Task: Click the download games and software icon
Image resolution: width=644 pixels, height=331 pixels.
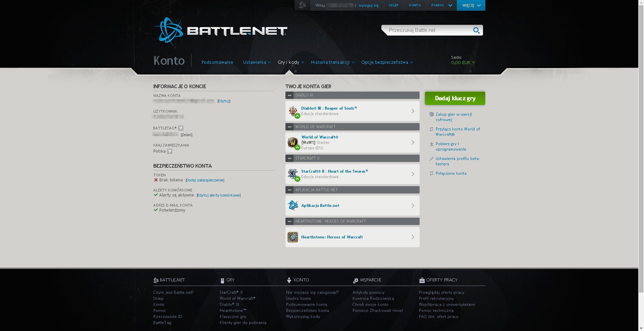Action: coord(431,144)
